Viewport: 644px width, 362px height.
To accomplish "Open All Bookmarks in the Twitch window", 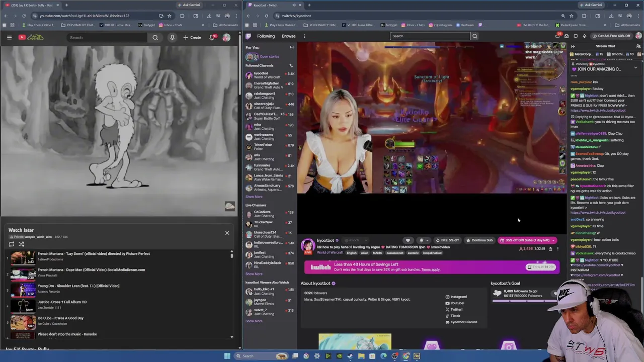I will [x=628, y=25].
